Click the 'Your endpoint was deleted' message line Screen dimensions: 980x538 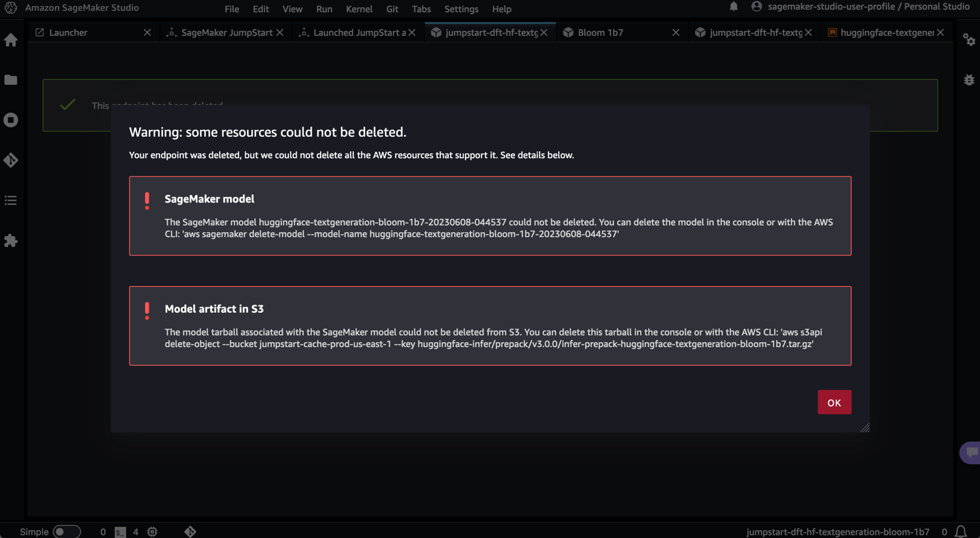351,155
